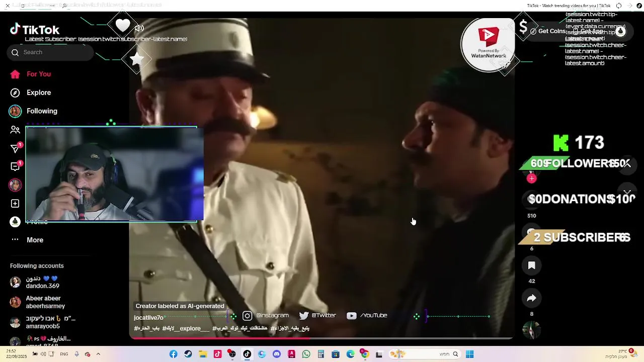644x362 pixels.
Task: Click the Search input field
Action: pyautogui.click(x=50, y=52)
